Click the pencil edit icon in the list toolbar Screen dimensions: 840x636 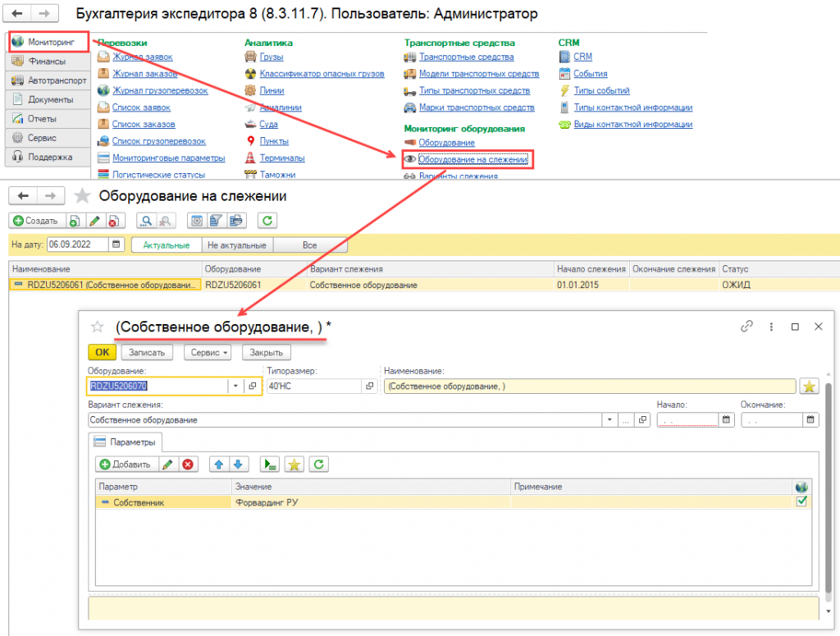94,221
